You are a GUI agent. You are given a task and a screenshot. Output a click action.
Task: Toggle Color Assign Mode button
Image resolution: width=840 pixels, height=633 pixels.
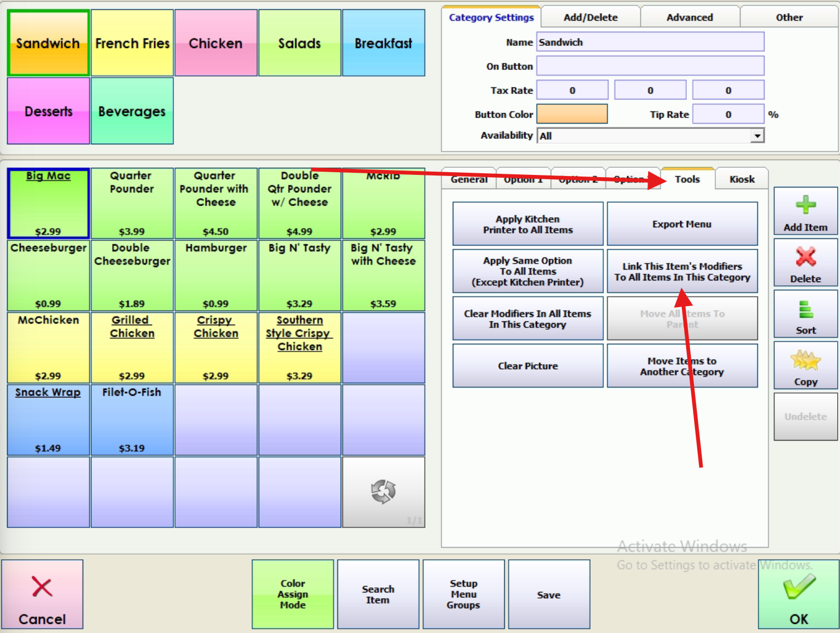pos(293,594)
